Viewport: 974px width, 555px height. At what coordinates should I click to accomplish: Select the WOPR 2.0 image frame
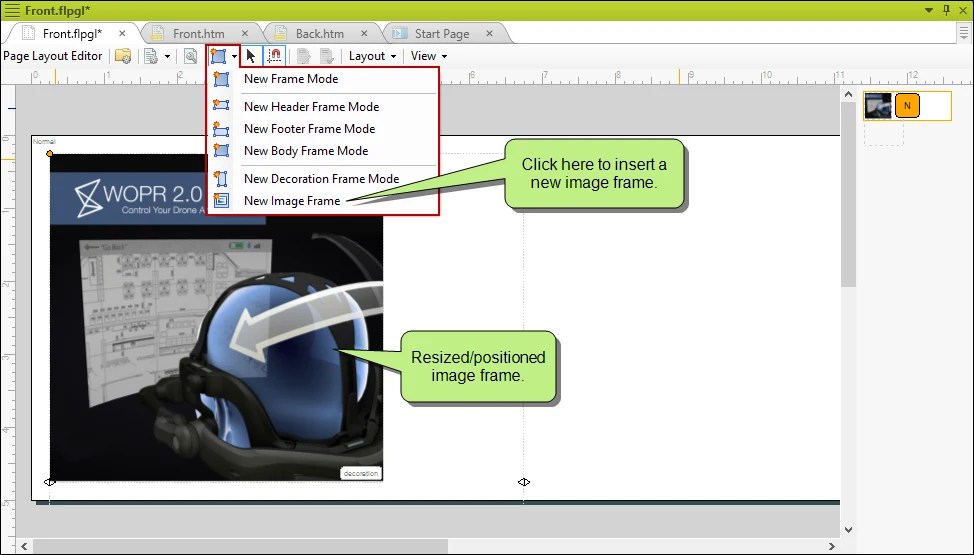pyautogui.click(x=216, y=317)
